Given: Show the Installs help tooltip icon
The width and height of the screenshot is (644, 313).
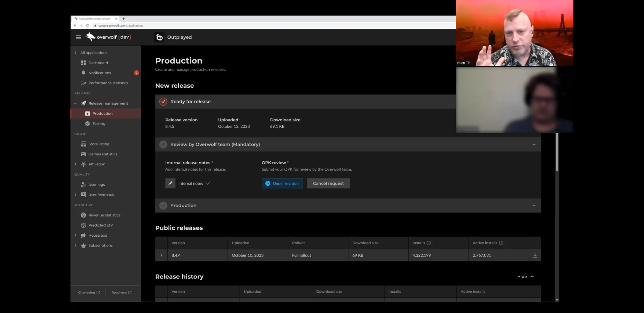Looking at the screenshot, I should pos(429,243).
